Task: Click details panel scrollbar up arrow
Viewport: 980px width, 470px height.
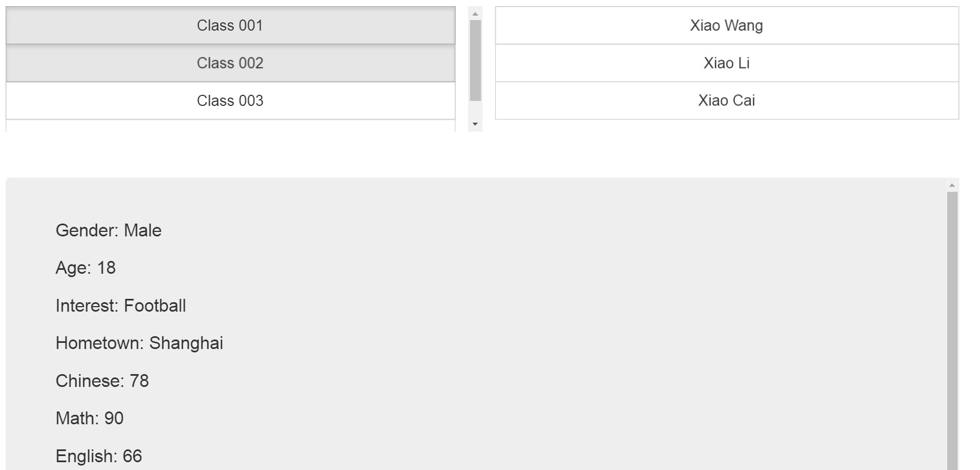Action: (x=952, y=185)
